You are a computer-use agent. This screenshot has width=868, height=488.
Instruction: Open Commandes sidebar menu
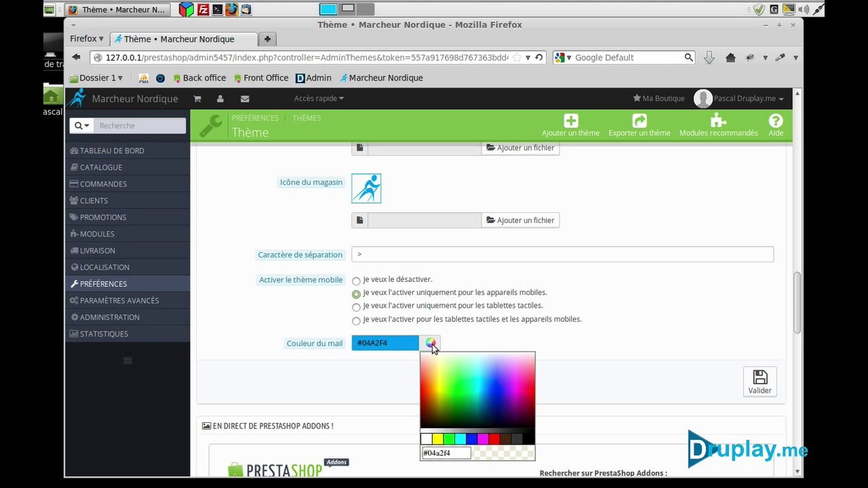tap(127, 184)
